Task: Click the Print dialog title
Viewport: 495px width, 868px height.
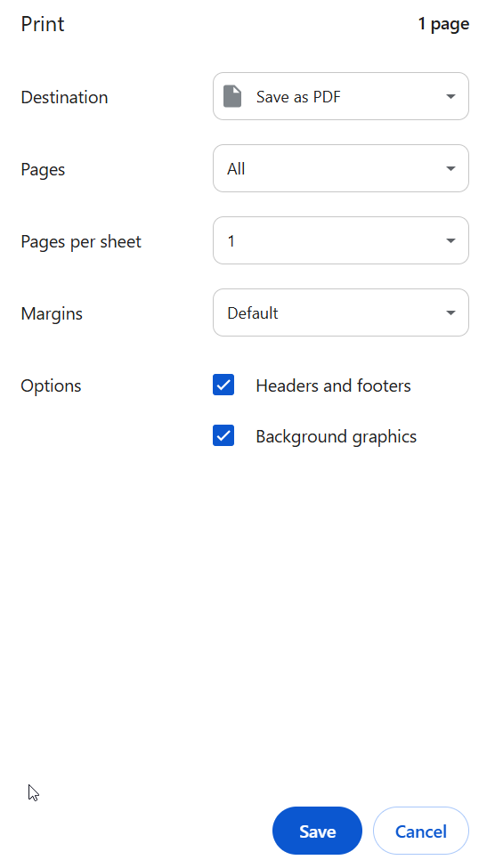Action: pos(43,24)
